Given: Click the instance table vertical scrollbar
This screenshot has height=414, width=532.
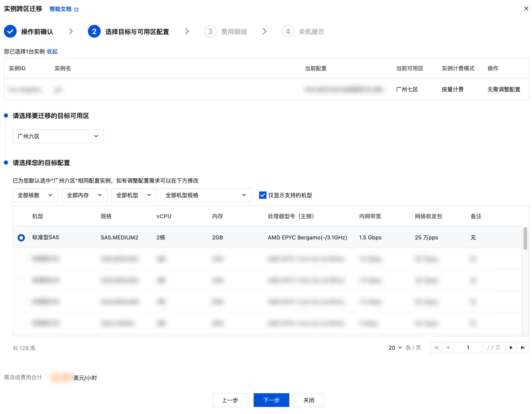Looking at the screenshot, I should pos(525,239).
